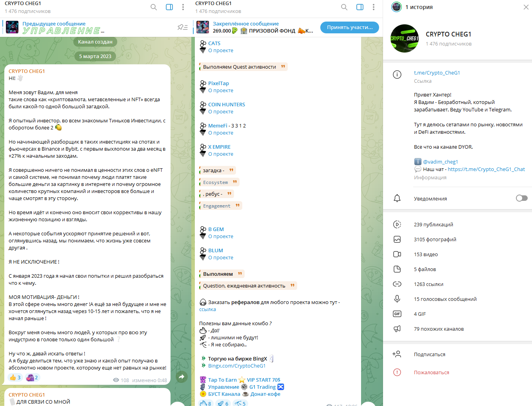Click the forward arrow on Vadim's intro message
Image resolution: width=532 pixels, height=406 pixels.
click(x=182, y=377)
